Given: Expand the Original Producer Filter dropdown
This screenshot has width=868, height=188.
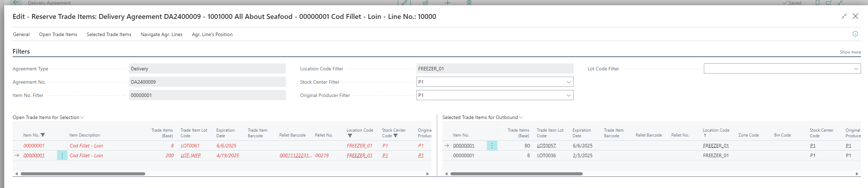Looking at the screenshot, I should click(x=568, y=95).
